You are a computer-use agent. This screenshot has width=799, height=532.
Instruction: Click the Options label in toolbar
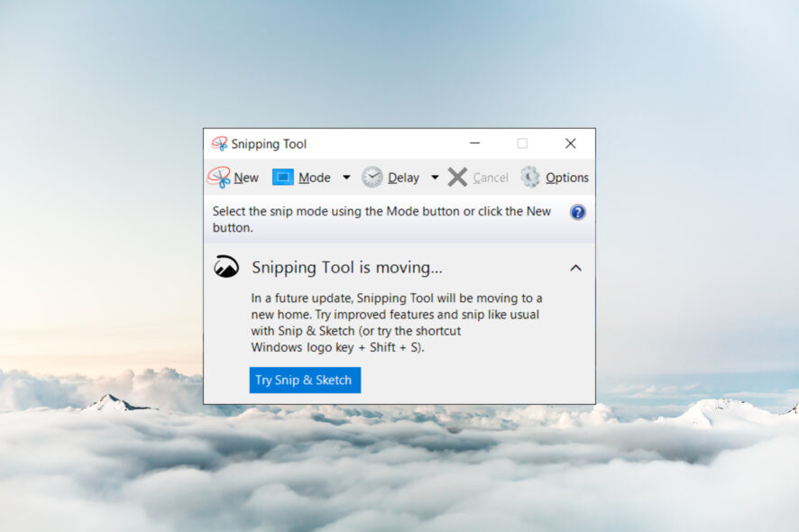coord(567,178)
